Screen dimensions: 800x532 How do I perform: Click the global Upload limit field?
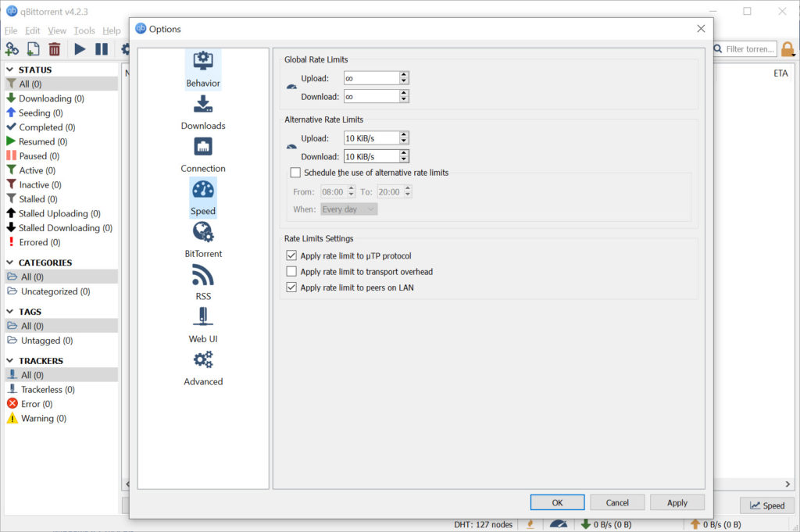[x=371, y=78]
